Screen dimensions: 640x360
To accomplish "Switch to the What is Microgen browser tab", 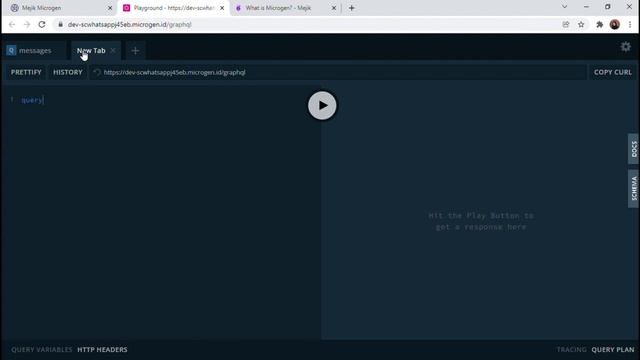I will pos(284,8).
